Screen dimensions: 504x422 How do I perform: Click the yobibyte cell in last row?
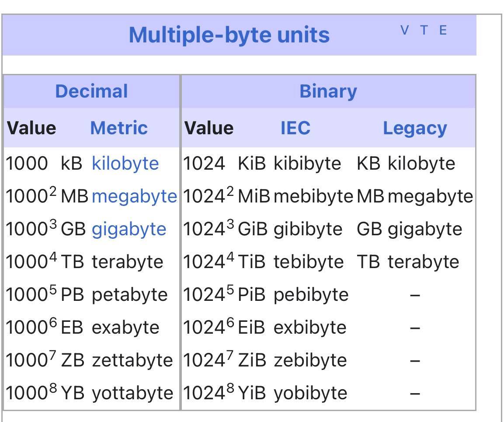tap(310, 393)
